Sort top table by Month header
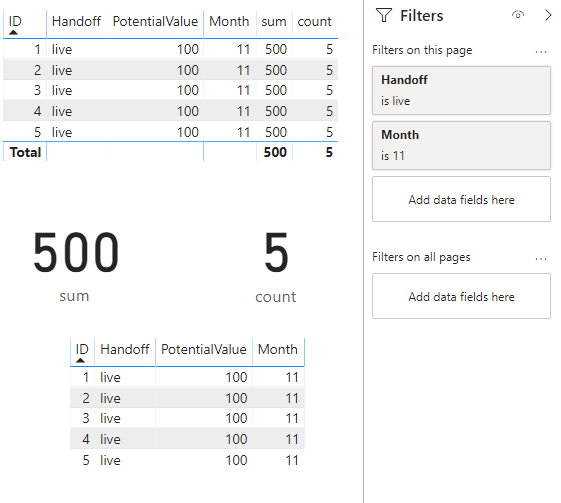 coord(229,21)
